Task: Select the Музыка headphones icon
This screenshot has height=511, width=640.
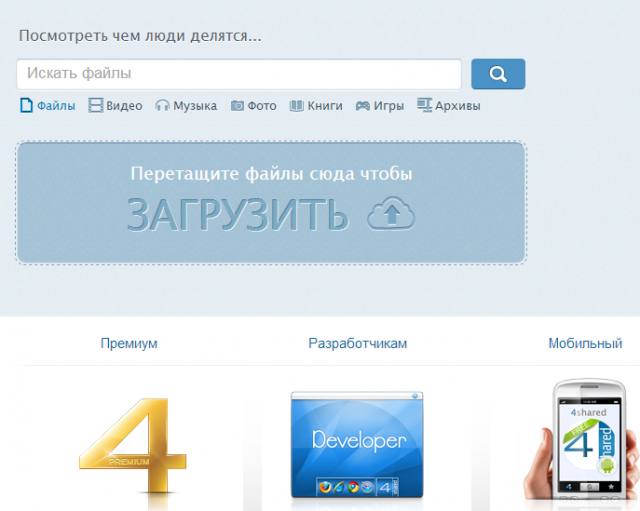Action: 162,105
